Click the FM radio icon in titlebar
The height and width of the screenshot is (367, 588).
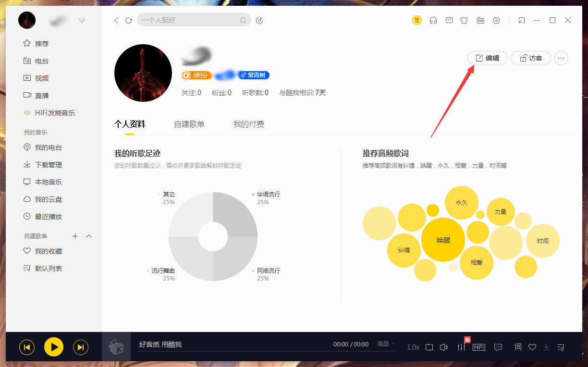pyautogui.click(x=480, y=20)
